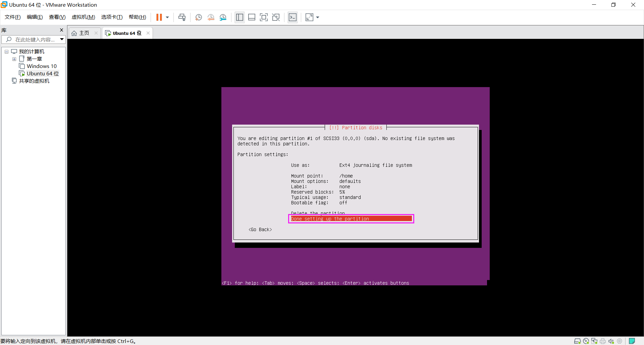Click the stretch guest display icon
Image resolution: width=644 pixels, height=345 pixels.
(309, 17)
